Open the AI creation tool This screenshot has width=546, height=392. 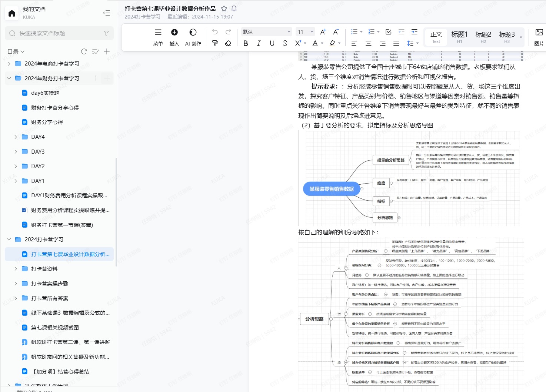click(193, 33)
